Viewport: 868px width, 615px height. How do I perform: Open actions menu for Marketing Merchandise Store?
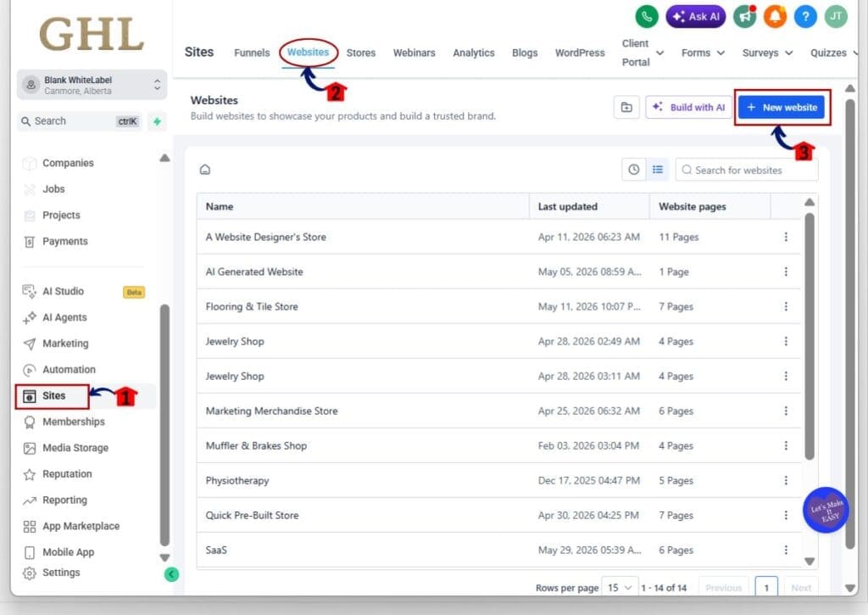click(x=786, y=411)
